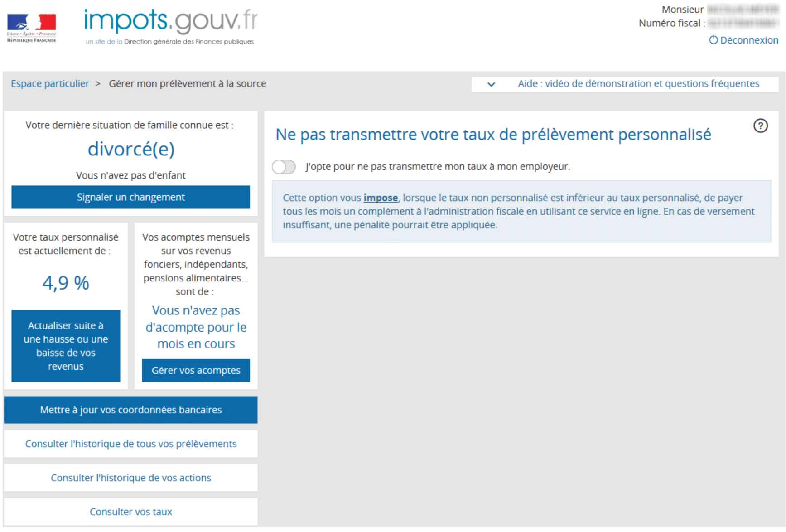Expand the Aide chevron dropdown

click(x=491, y=84)
